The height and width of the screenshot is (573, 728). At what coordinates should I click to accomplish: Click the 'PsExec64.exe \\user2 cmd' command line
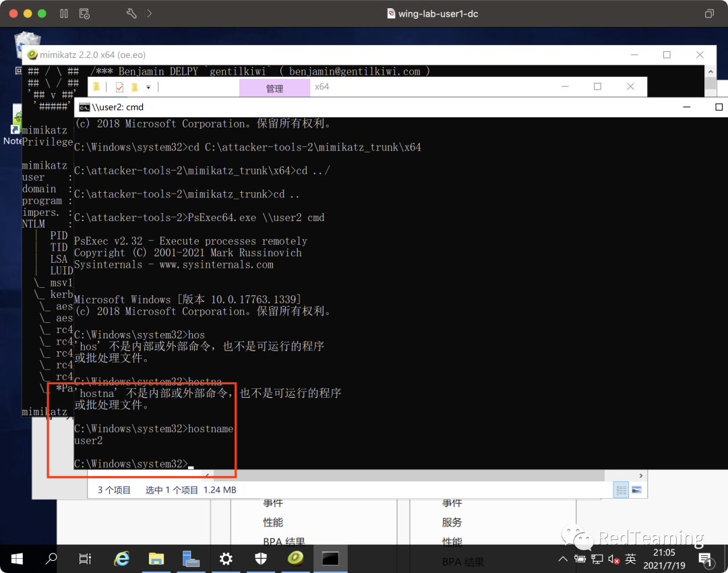coord(256,218)
